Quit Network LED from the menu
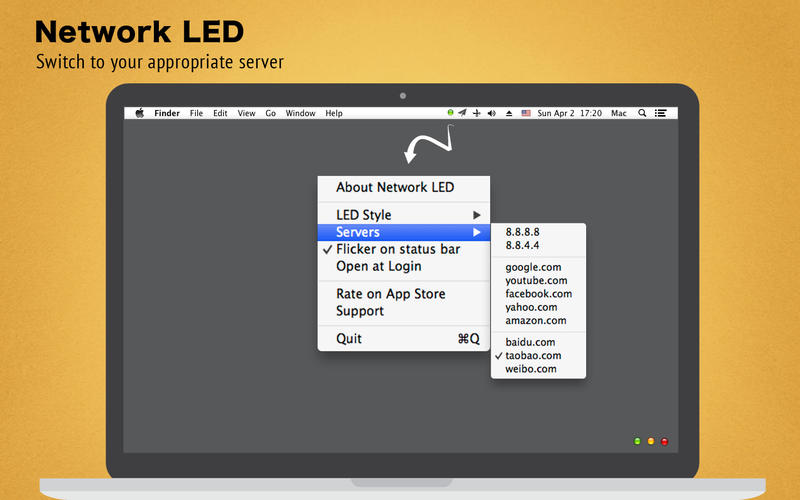Screen dimensions: 800x500 point(404,339)
